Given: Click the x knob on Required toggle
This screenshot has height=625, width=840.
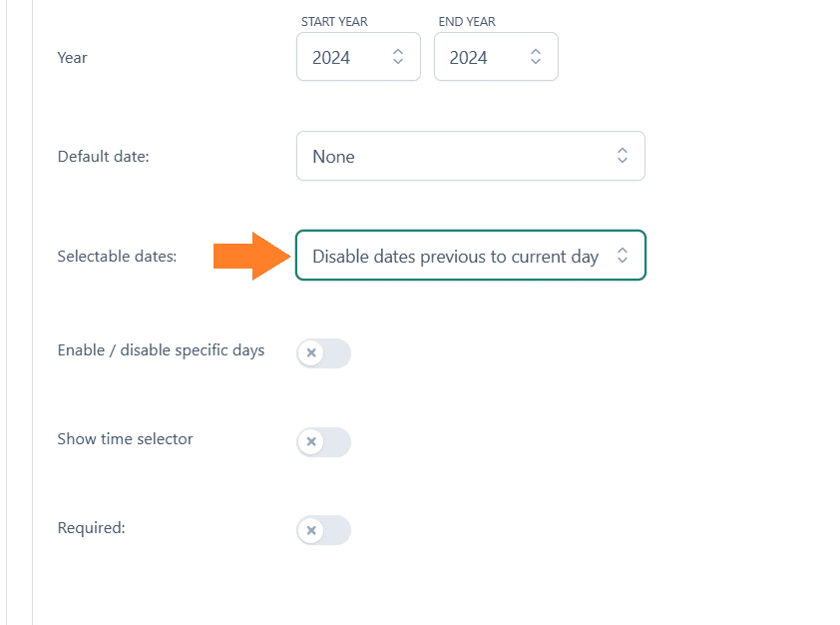Looking at the screenshot, I should coord(311,530).
